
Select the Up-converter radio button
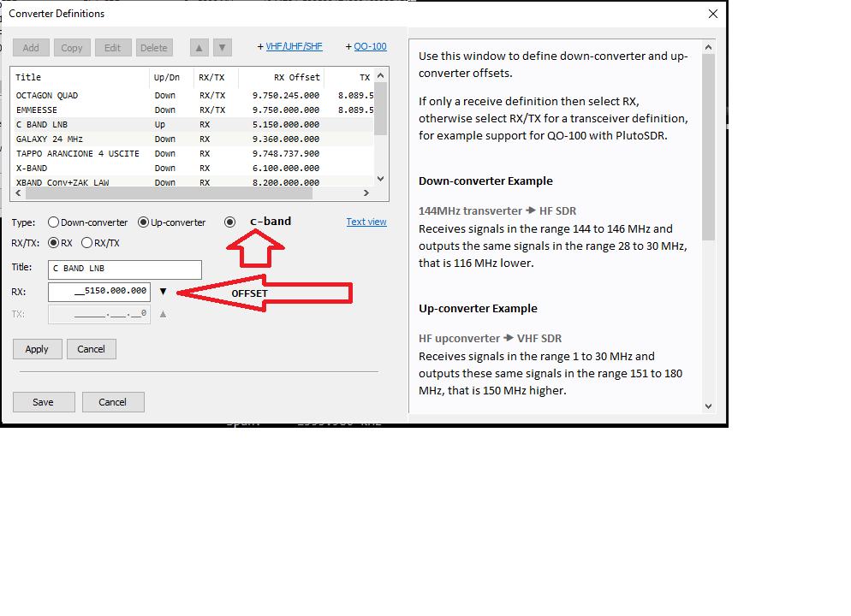(x=144, y=222)
